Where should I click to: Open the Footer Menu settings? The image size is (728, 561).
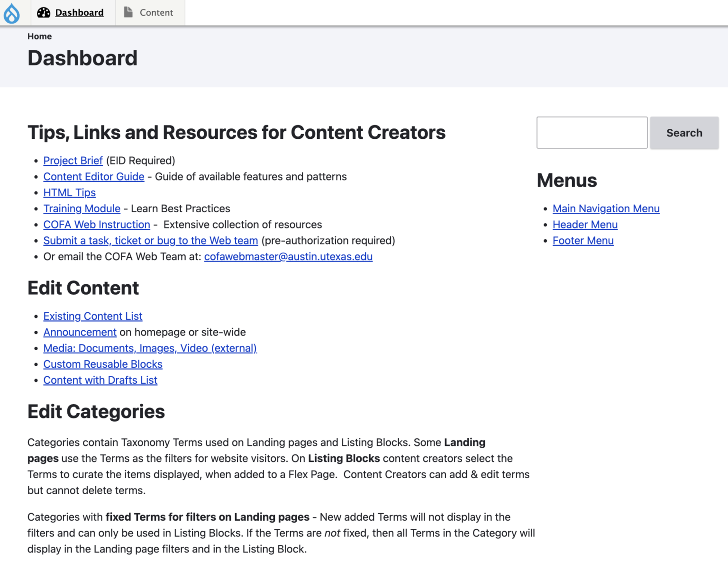583,241
